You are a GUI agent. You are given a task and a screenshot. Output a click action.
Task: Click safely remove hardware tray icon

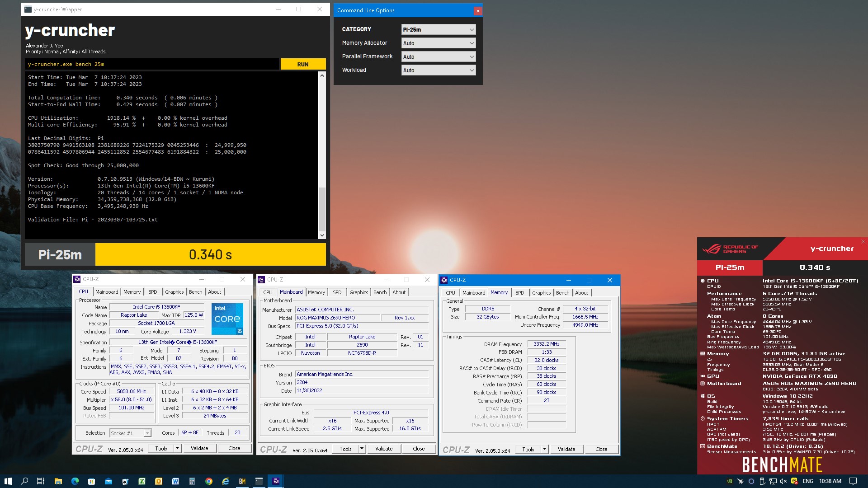pyautogui.click(x=762, y=481)
